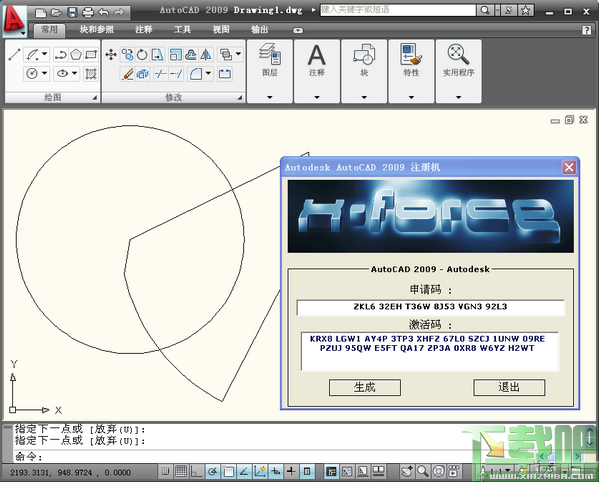Select the Rotate tool
This screenshot has width=599, height=482.
click(142, 55)
